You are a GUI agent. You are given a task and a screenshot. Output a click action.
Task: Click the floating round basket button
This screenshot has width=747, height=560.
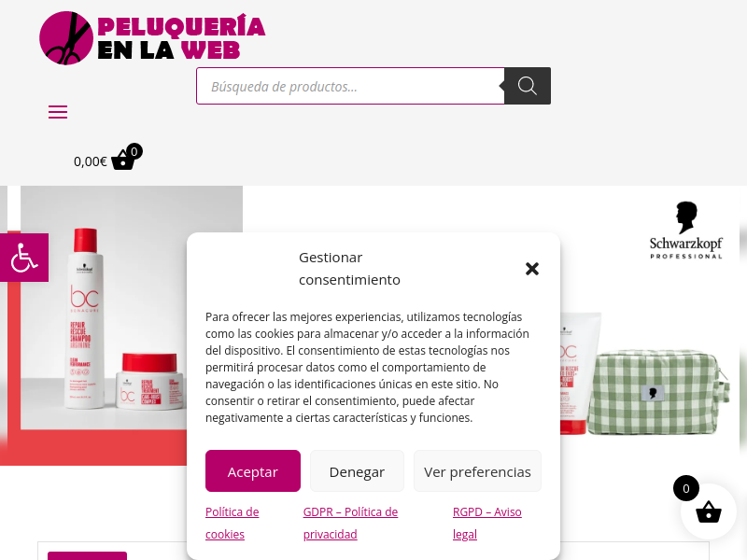click(709, 512)
